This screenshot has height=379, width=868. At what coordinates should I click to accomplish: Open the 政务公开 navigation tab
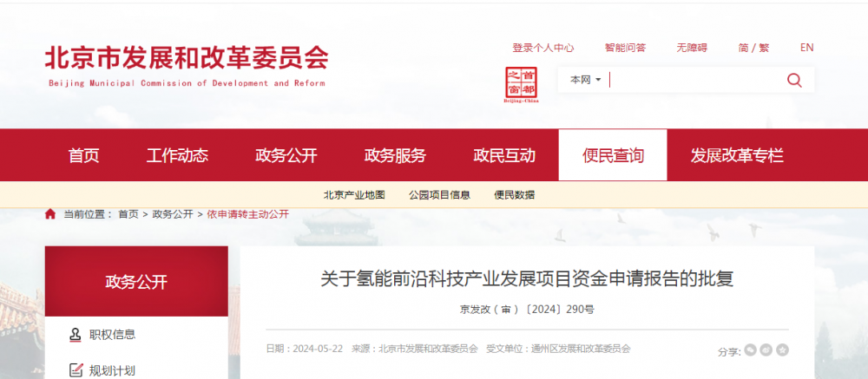tap(286, 156)
